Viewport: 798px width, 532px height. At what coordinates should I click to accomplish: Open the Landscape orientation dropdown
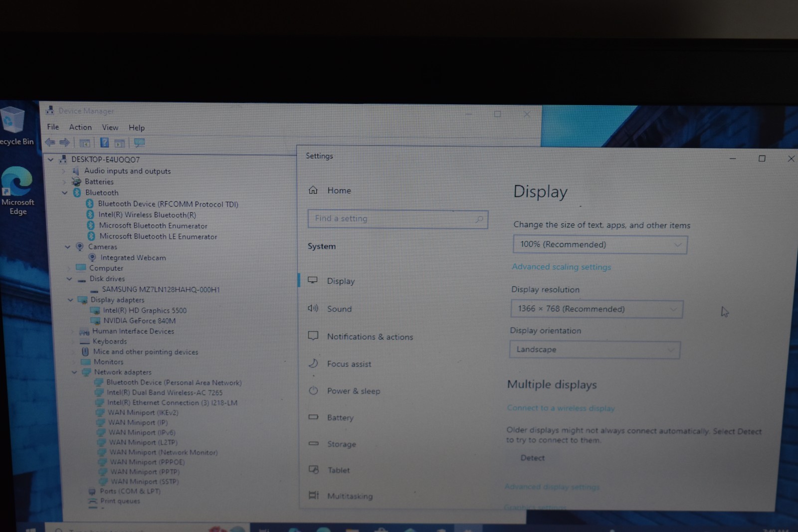click(x=595, y=350)
